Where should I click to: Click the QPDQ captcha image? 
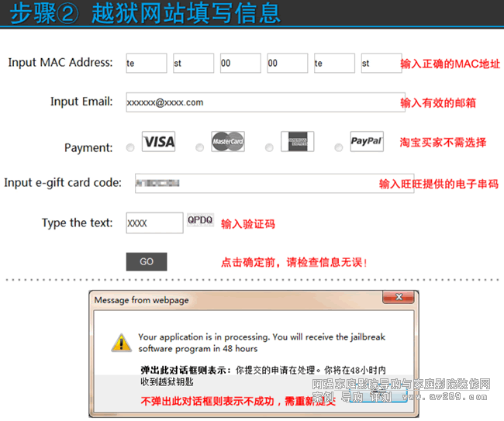click(200, 221)
